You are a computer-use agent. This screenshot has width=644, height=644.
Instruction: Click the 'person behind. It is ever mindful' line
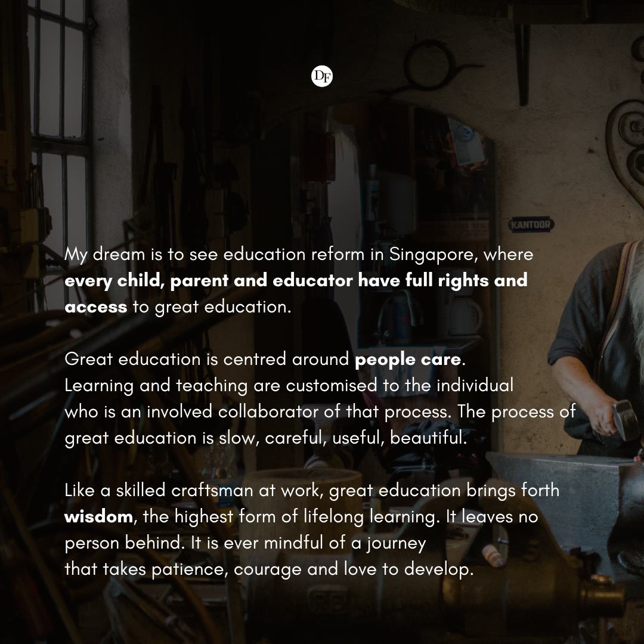[x=246, y=543]
